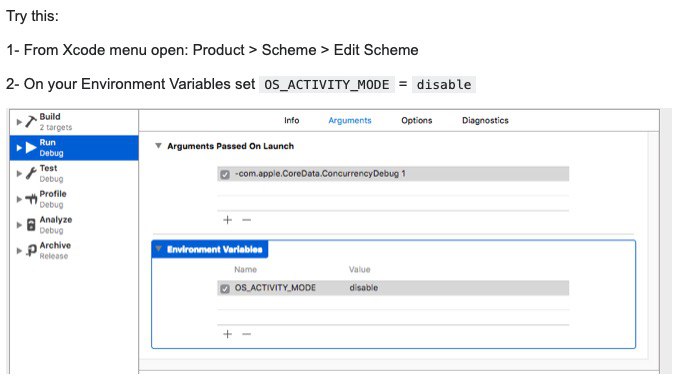Add a new launch argument with plus
Screen dimensions: 677x381
[x=228, y=220]
